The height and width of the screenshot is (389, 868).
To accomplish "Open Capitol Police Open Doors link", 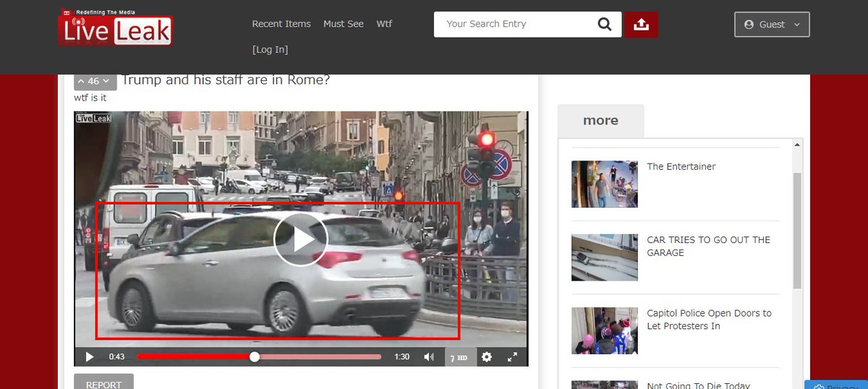I will point(710,320).
